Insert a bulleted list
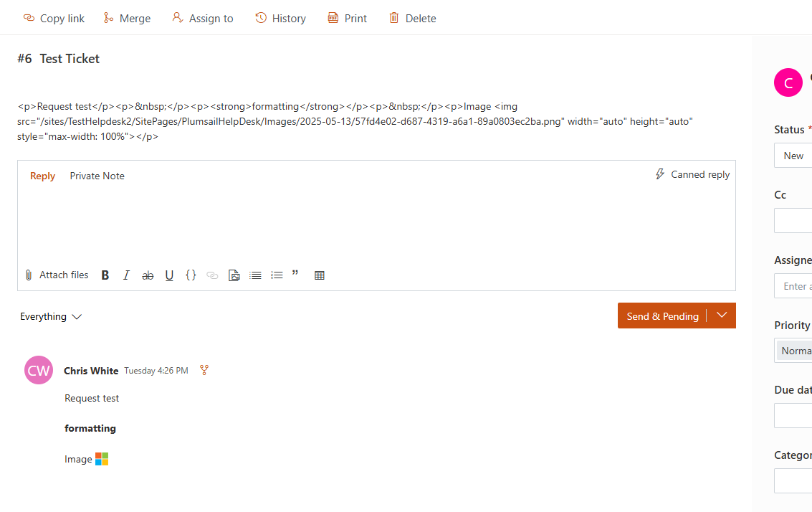812x512 pixels. [x=255, y=275]
